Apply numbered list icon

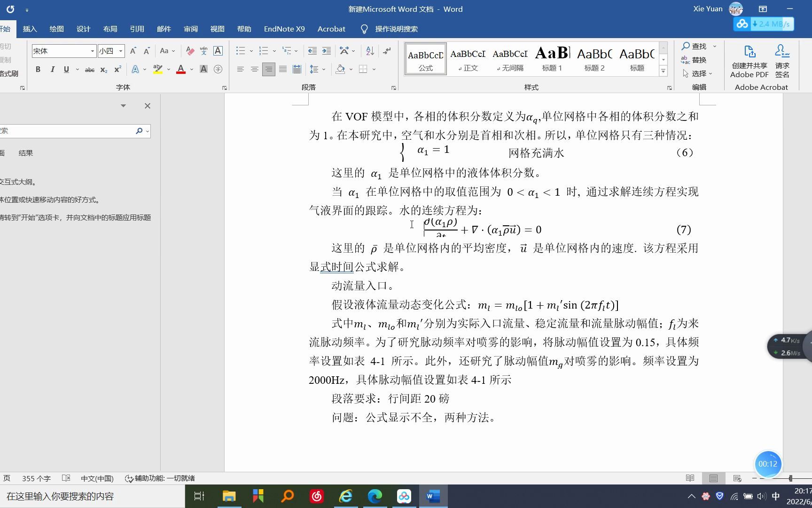pyautogui.click(x=264, y=51)
